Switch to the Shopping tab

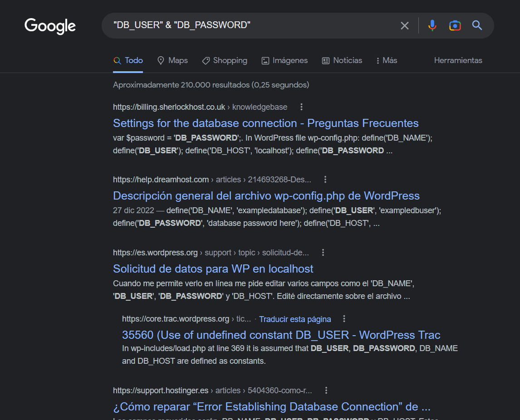pos(225,61)
